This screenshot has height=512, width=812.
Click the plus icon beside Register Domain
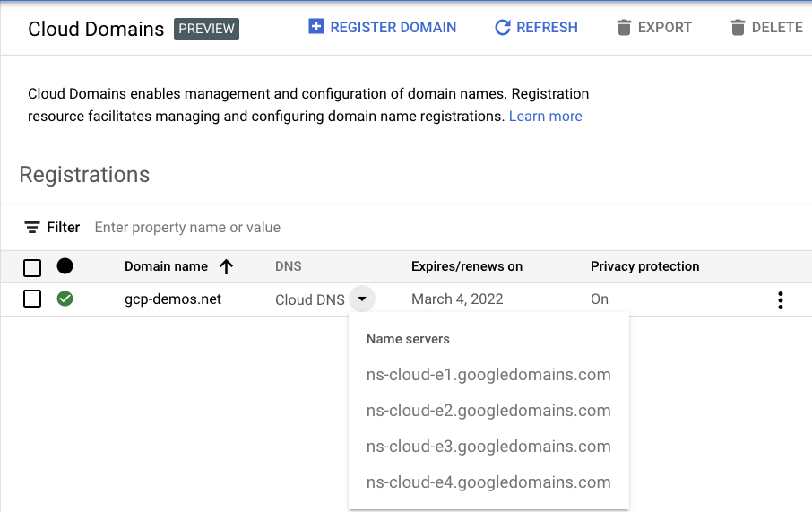click(315, 27)
